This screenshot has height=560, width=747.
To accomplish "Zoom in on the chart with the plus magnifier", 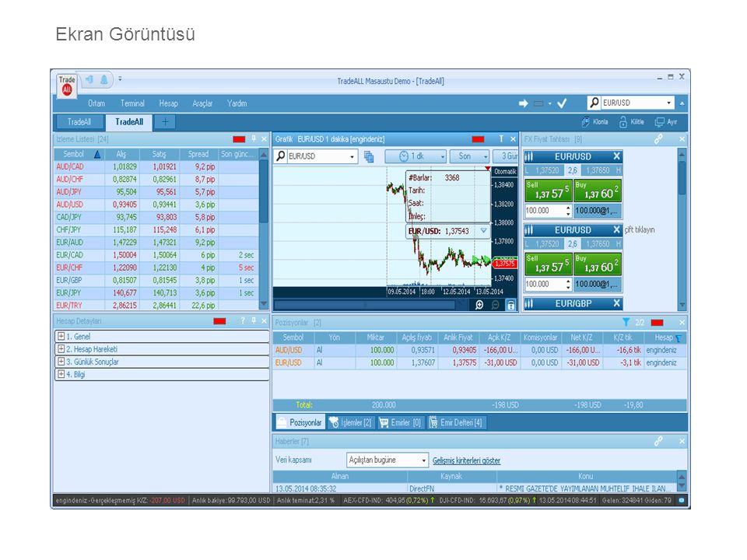I will 479,305.
